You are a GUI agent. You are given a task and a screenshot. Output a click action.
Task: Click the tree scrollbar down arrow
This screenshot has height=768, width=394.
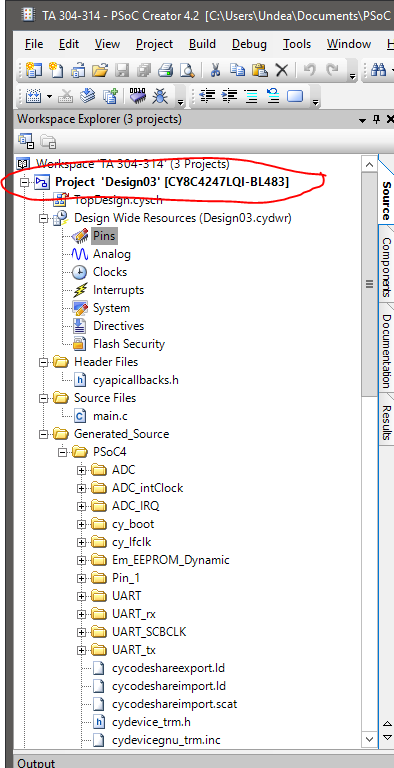tap(369, 739)
